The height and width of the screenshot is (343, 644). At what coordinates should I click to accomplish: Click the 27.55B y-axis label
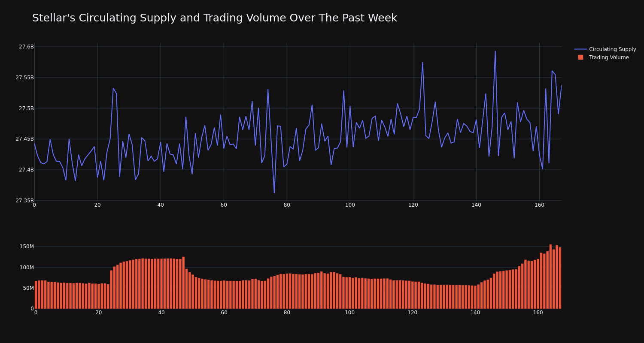point(24,78)
